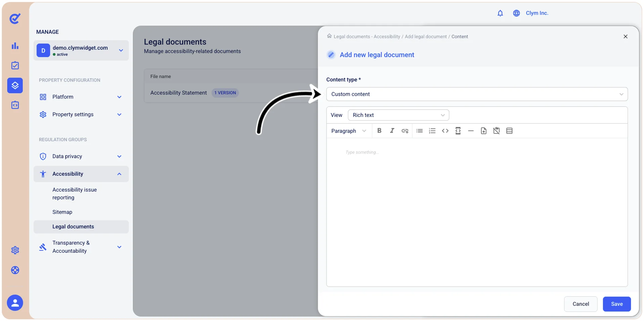Open the user profile avatar

point(15,303)
